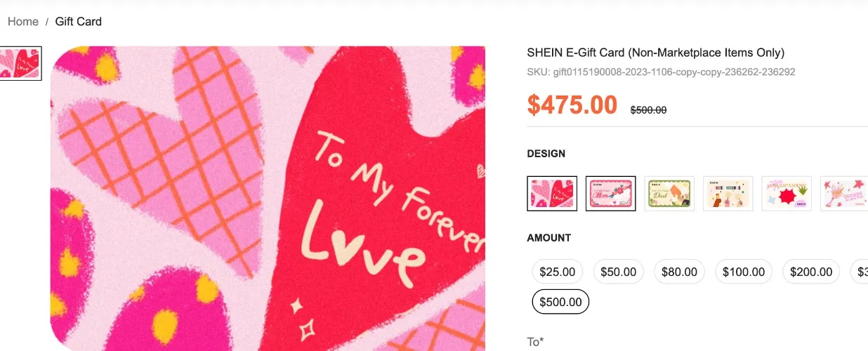Click the $475.00 sale price
The height and width of the screenshot is (351, 868).
[x=572, y=105]
